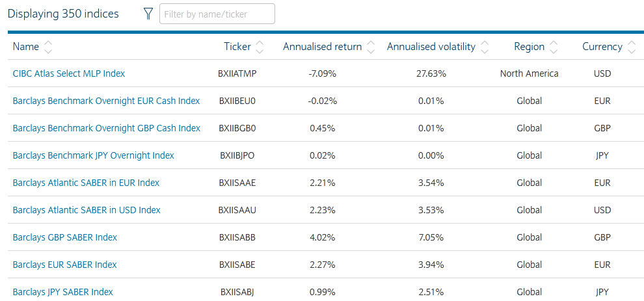View Barclays Atlantic SABER in USD Index
The height and width of the screenshot is (301, 644).
87,210
